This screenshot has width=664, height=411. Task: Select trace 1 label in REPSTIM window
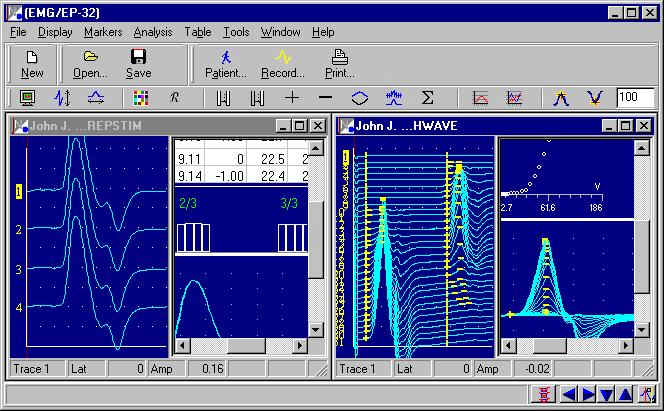(19, 191)
